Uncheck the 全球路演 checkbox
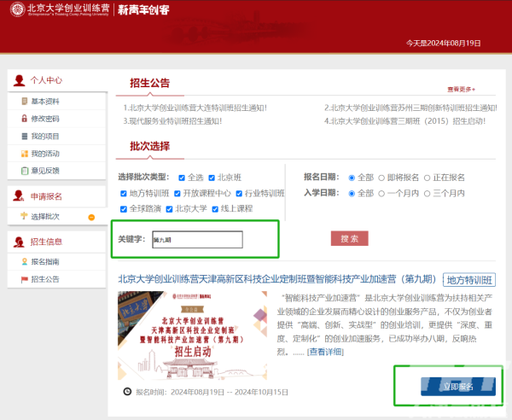The height and width of the screenshot is (420, 512). [x=124, y=209]
